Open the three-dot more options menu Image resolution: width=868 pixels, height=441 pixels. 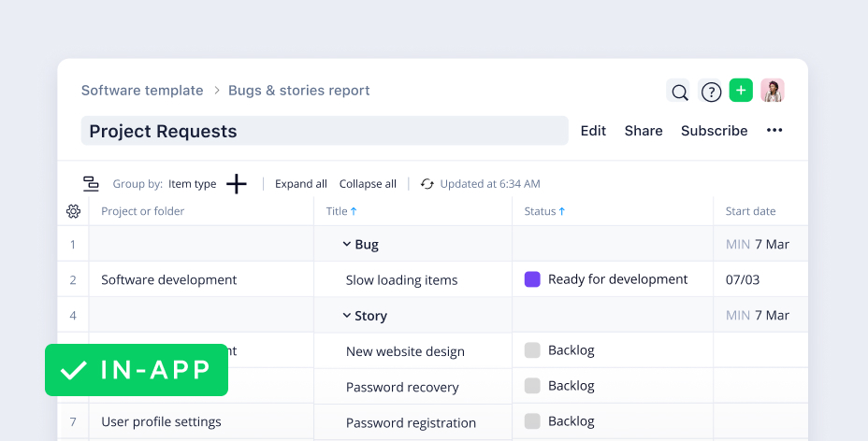(x=774, y=131)
